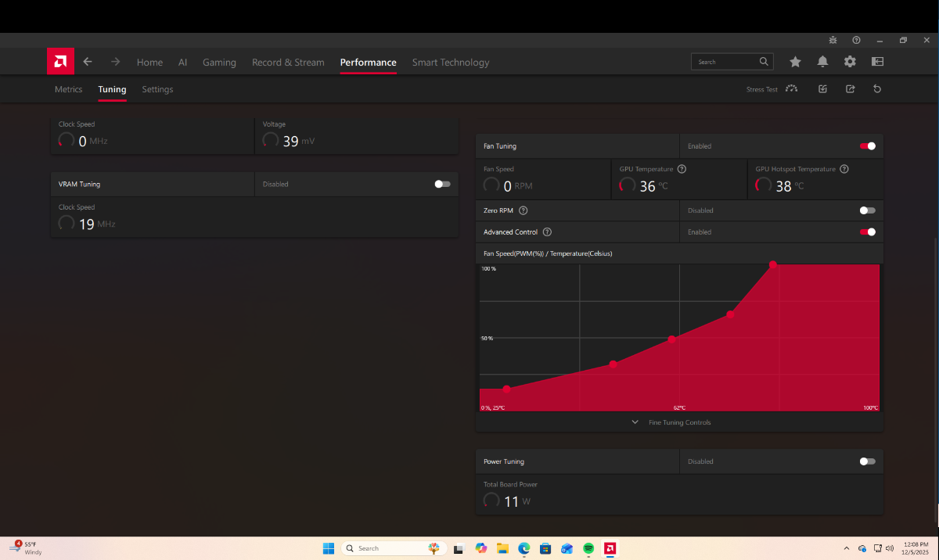Click the import tuning profile icon
Screen dimensions: 939x560
pos(822,89)
